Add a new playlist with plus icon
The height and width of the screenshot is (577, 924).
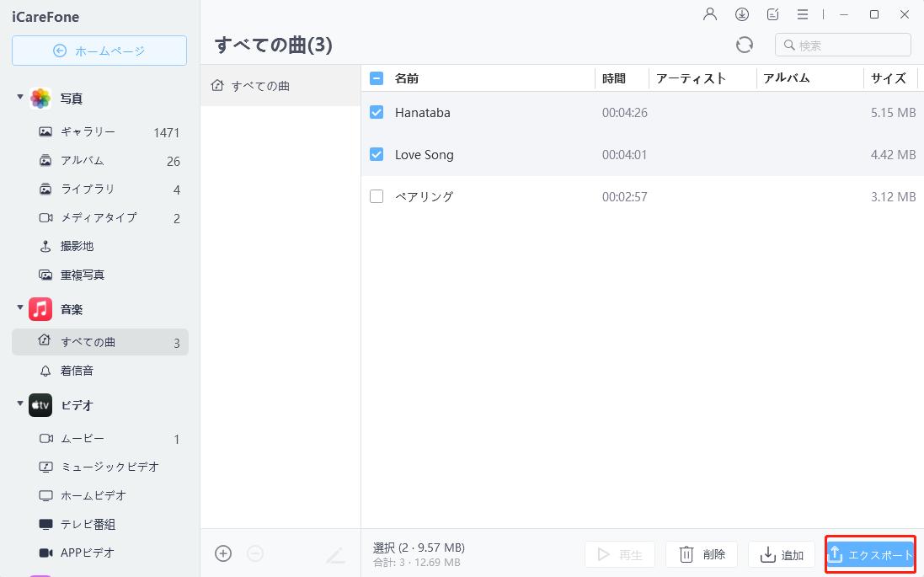[223, 553]
